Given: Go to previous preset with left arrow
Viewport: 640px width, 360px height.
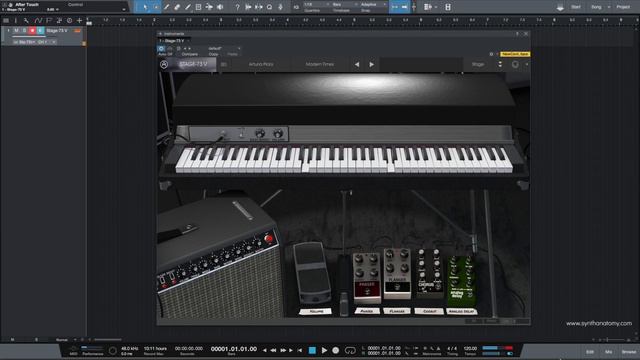Looking at the screenshot, I should (x=357, y=64).
